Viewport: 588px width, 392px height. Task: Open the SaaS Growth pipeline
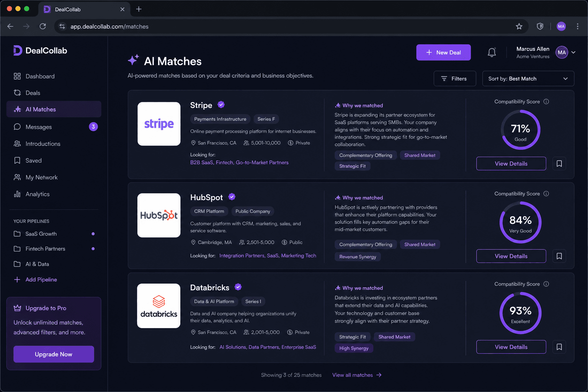[54, 234]
